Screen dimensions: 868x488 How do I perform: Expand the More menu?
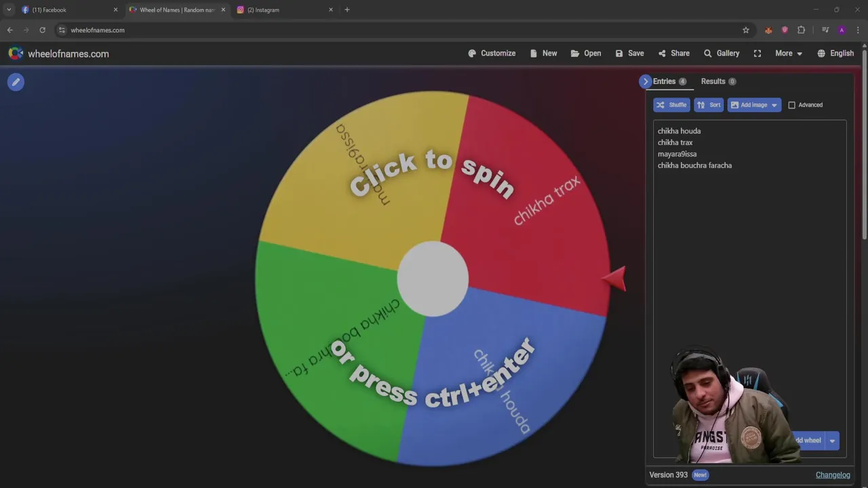coord(789,54)
